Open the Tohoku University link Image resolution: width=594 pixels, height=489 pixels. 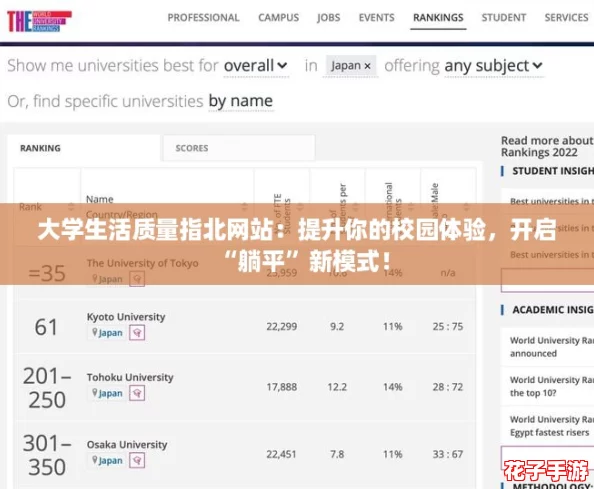click(x=130, y=377)
